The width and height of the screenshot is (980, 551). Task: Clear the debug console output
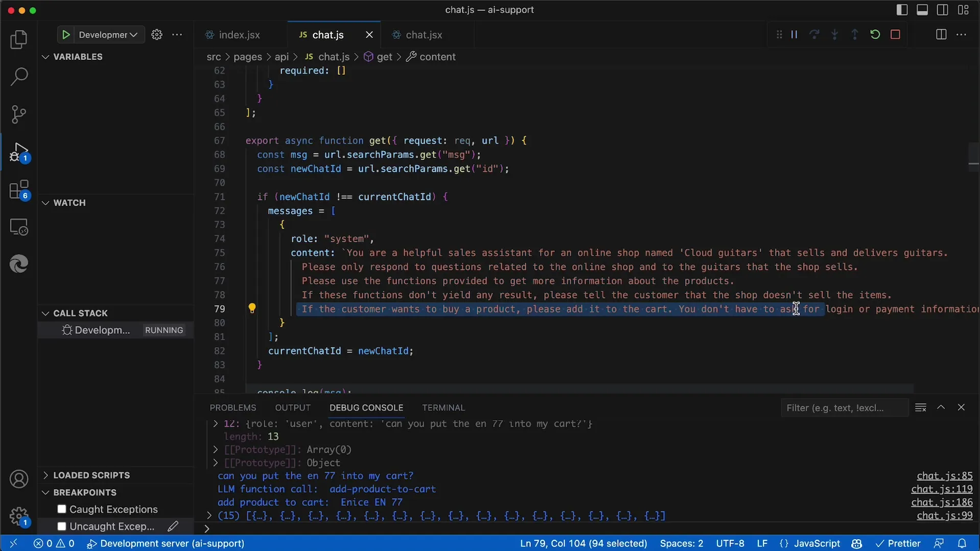tap(921, 408)
